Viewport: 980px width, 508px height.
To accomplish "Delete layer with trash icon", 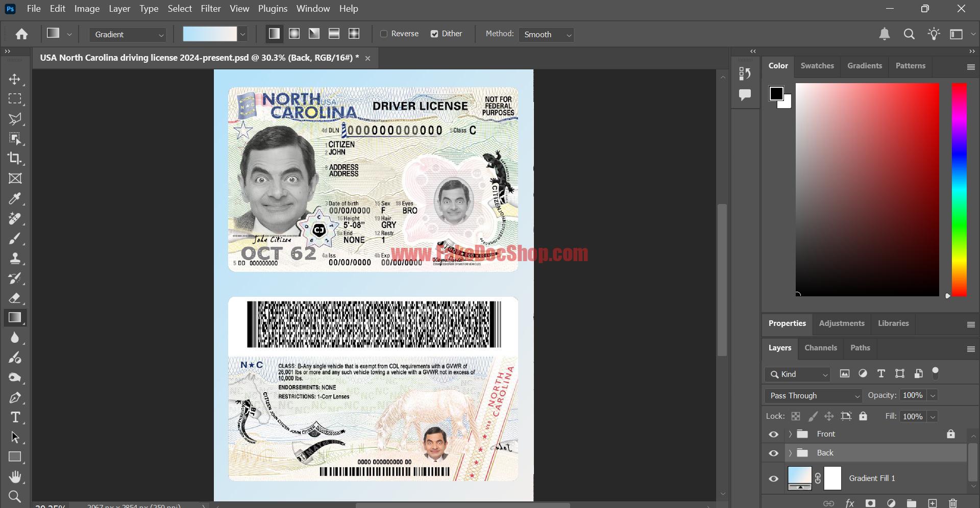I will pyautogui.click(x=952, y=503).
